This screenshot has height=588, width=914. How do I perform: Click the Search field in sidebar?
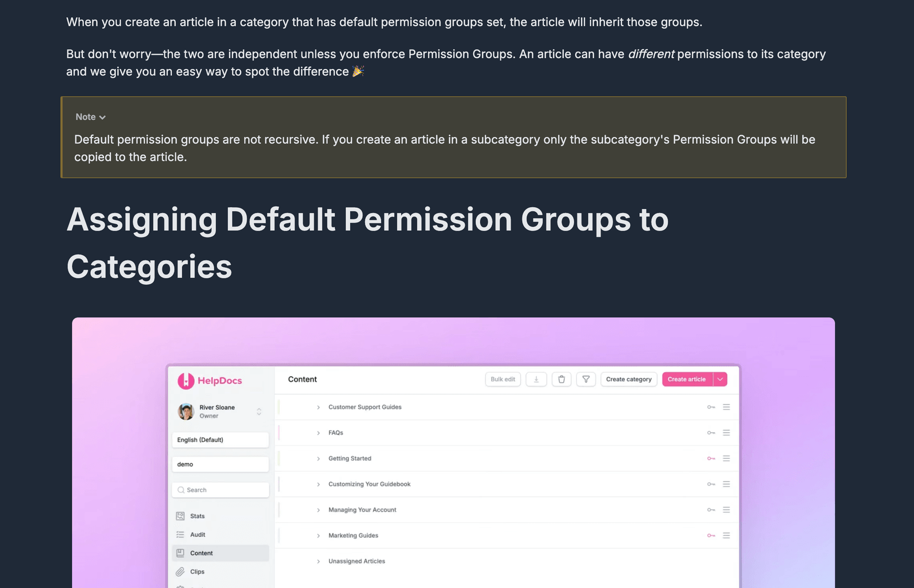(x=221, y=490)
